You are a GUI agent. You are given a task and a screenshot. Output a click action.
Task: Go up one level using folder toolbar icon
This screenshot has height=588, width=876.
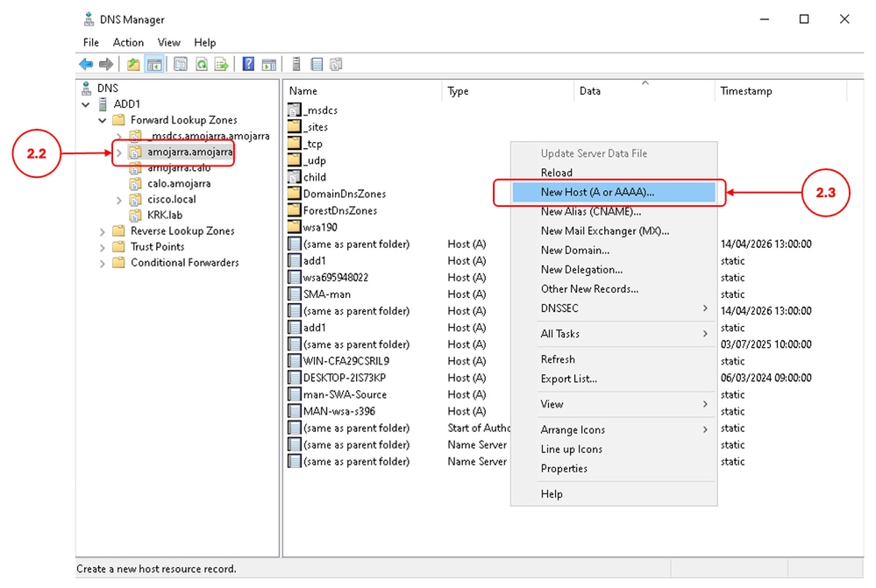point(133,64)
